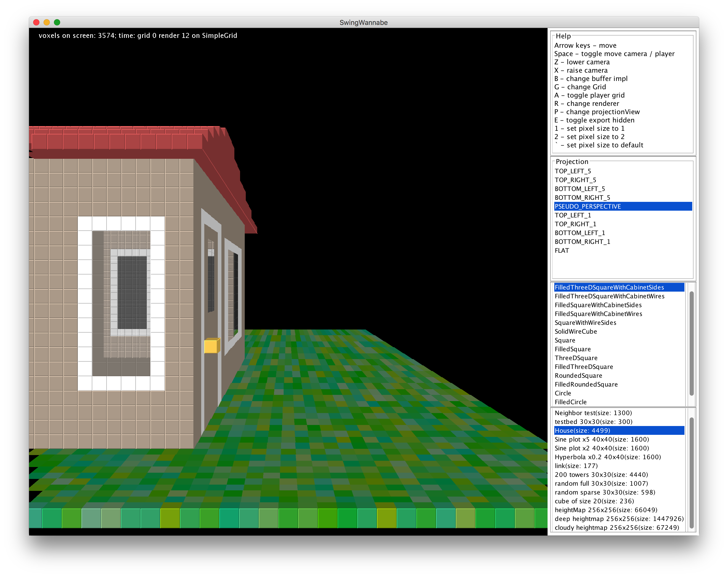728x577 pixels.
Task: Choose FilledThreeDSquareWithCabinetWires renderer
Action: point(619,296)
